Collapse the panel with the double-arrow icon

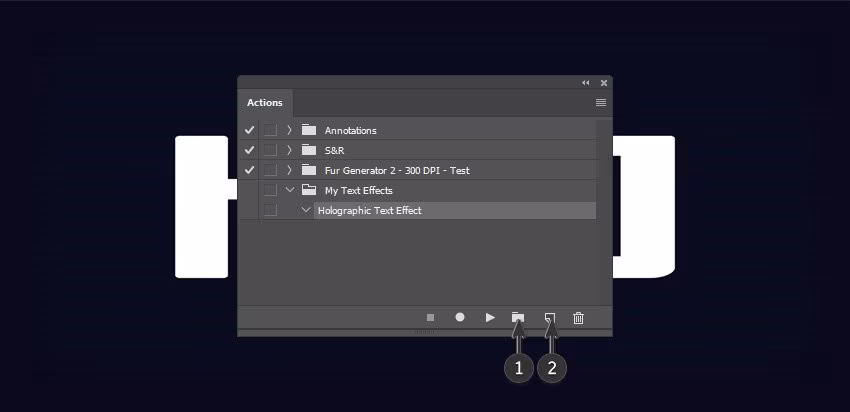click(x=585, y=83)
